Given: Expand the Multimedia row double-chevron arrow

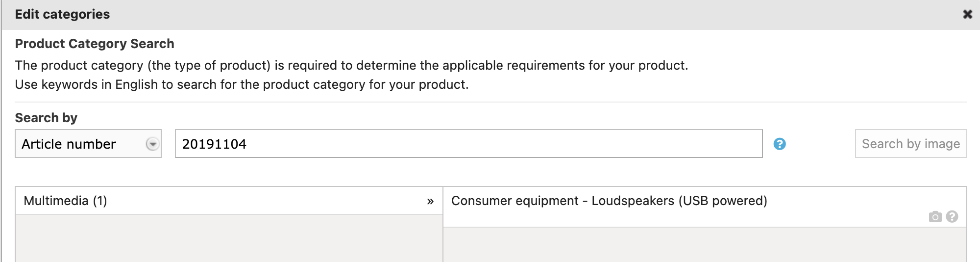Looking at the screenshot, I should [x=430, y=201].
